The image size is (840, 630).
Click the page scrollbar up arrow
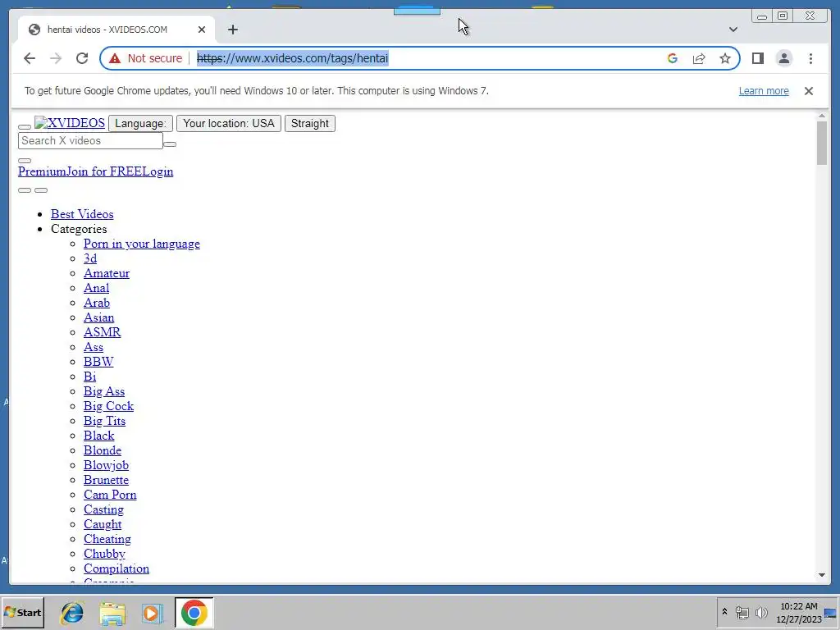[822, 116]
